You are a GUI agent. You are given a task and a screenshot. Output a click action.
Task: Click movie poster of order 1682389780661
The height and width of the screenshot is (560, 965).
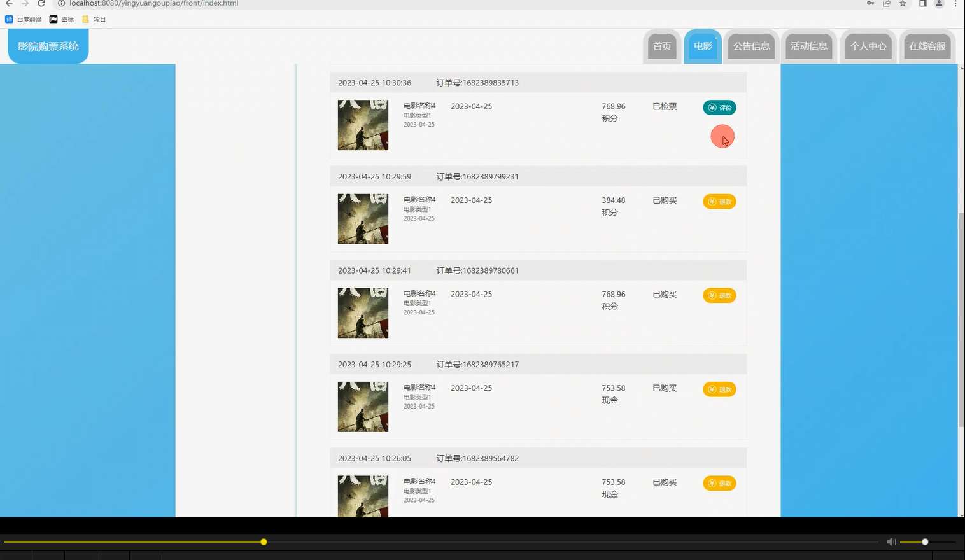(x=363, y=312)
